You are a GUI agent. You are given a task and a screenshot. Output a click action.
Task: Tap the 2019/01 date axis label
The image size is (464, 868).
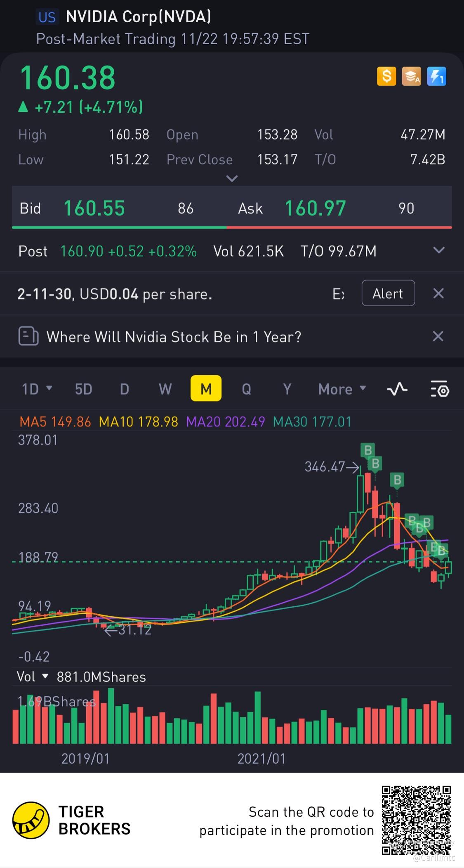tap(85, 759)
